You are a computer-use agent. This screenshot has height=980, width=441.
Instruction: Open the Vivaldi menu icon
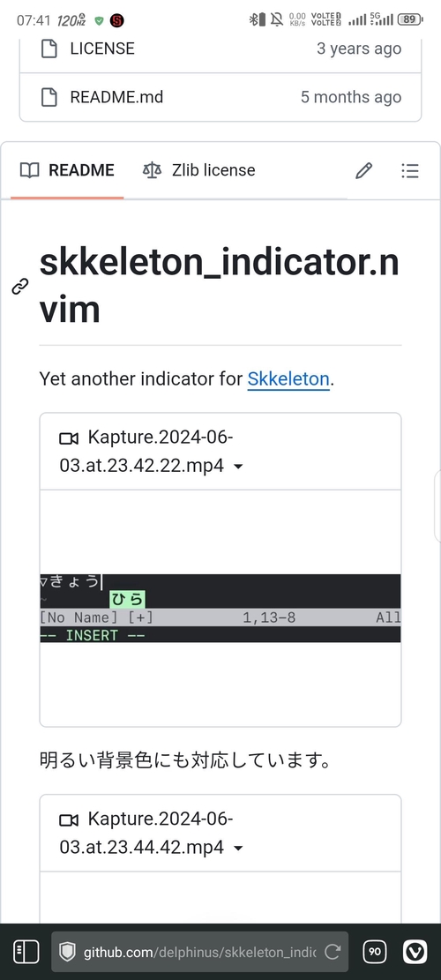(x=415, y=952)
